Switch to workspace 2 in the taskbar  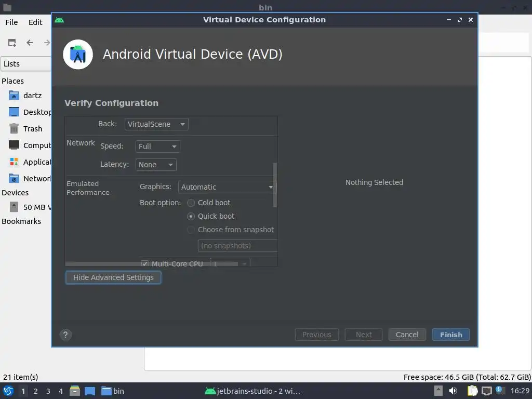click(x=36, y=391)
